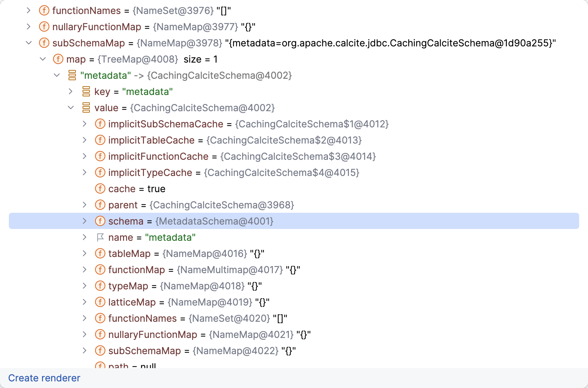Image resolution: width=588 pixels, height=388 pixels.
Task: Expand the implicitTableCache node
Action: coord(84,140)
